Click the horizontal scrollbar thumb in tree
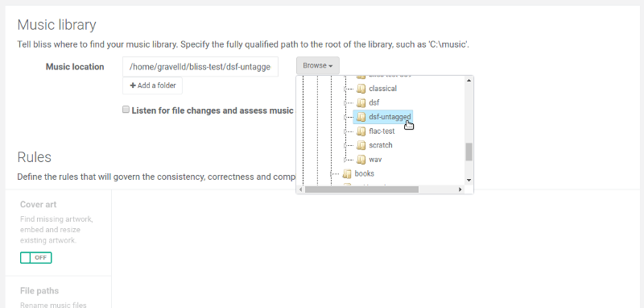This screenshot has height=308, width=644. pos(361,189)
